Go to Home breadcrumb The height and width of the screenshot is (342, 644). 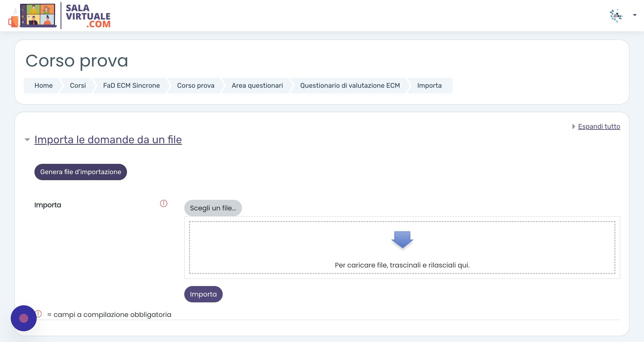pos(44,85)
